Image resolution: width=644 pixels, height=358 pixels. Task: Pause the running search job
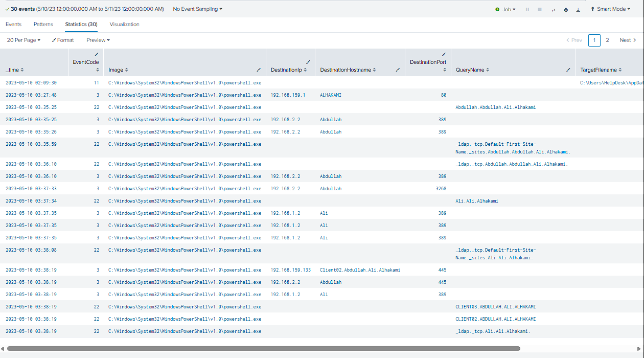click(x=527, y=9)
